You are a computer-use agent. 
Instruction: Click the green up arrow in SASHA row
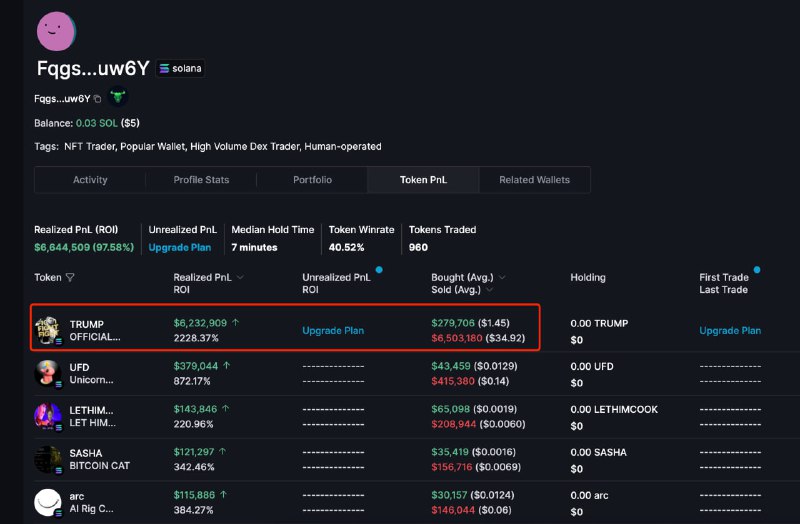click(x=222, y=452)
